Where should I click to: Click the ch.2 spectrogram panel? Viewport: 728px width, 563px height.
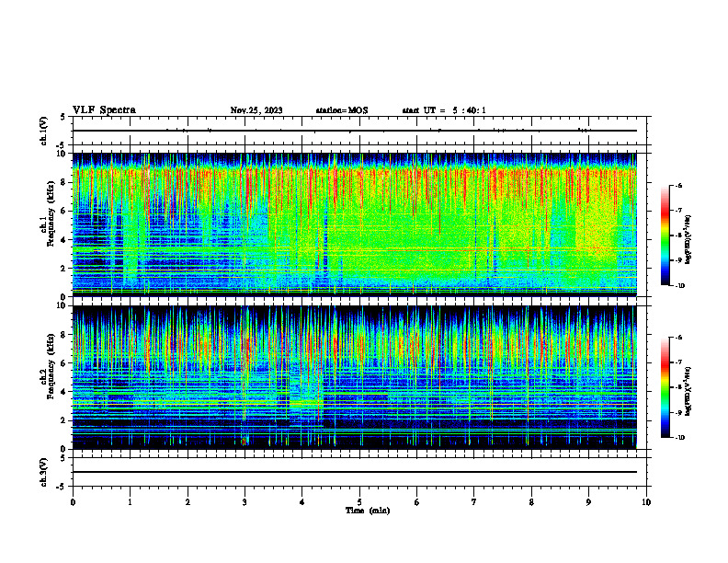355,377
